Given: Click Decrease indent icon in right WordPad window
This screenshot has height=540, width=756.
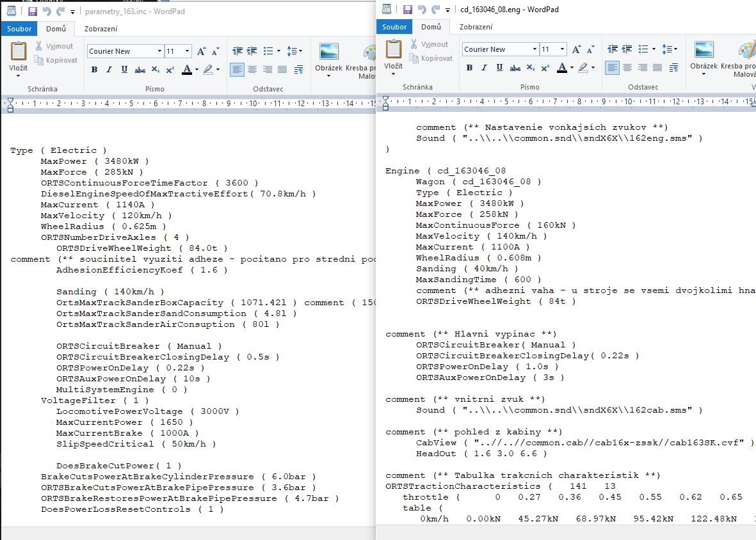Looking at the screenshot, I should coord(613,49).
